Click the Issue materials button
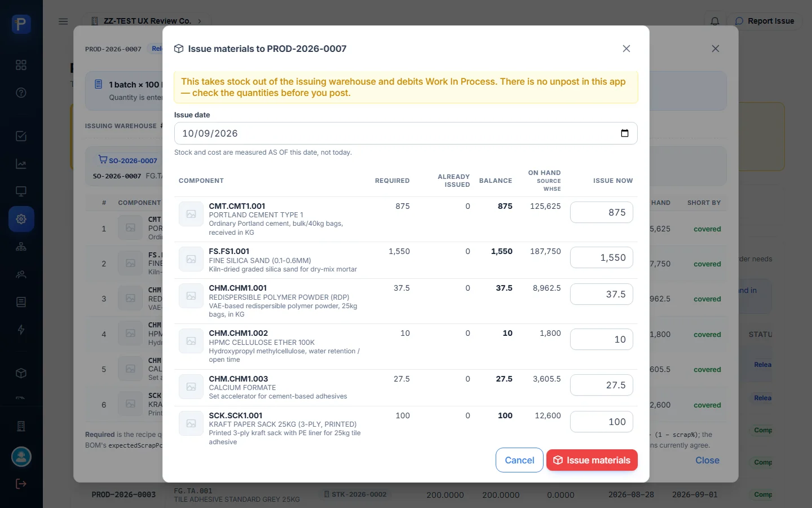 click(592, 460)
